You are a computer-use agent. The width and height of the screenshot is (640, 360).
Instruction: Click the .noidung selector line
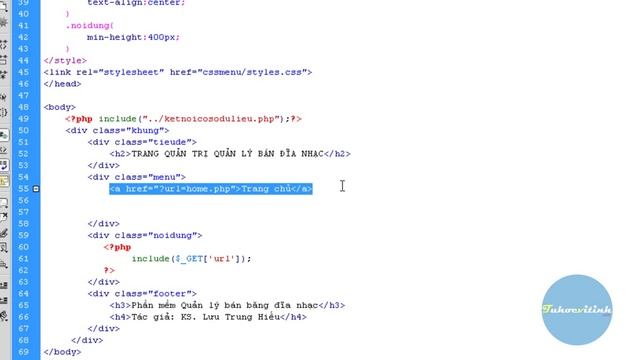[90, 26]
